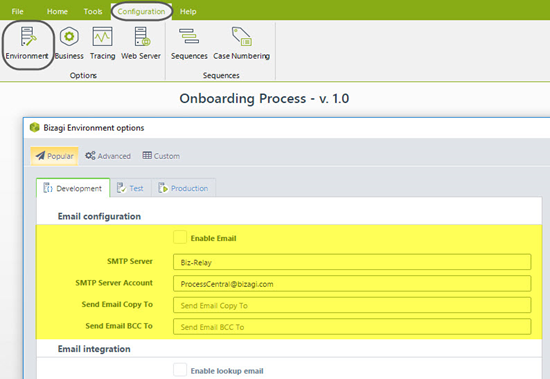Click Onboarding Process - v. 1.0 title

pos(264,99)
